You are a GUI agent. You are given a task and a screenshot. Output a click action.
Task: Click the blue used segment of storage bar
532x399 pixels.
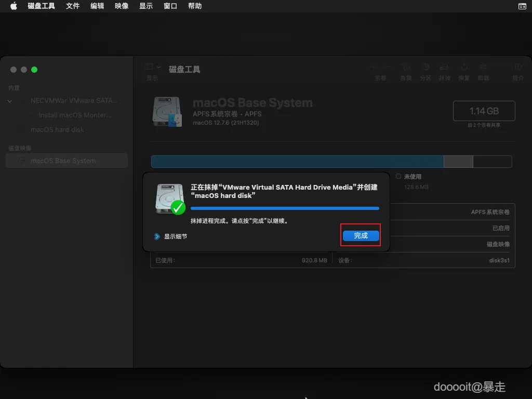click(x=297, y=162)
